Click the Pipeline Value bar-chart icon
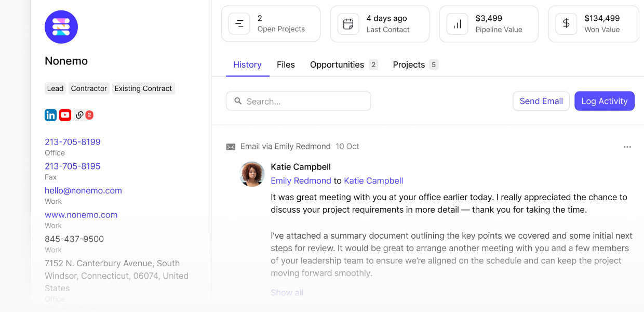This screenshot has height=312, width=644. [x=457, y=23]
